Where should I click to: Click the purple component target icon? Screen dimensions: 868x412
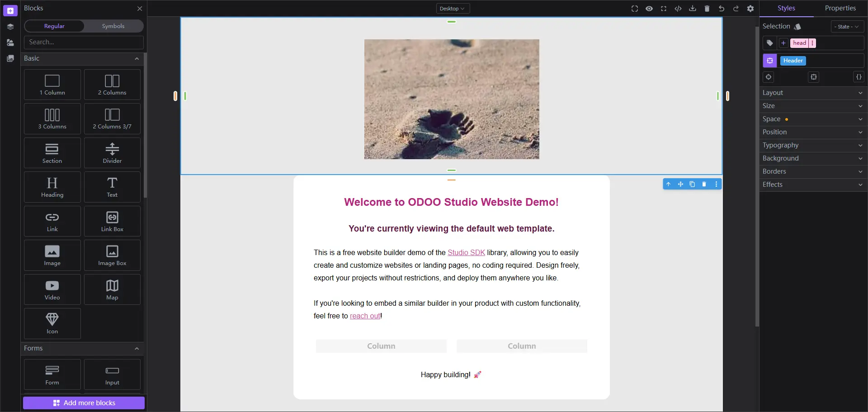[x=770, y=61]
